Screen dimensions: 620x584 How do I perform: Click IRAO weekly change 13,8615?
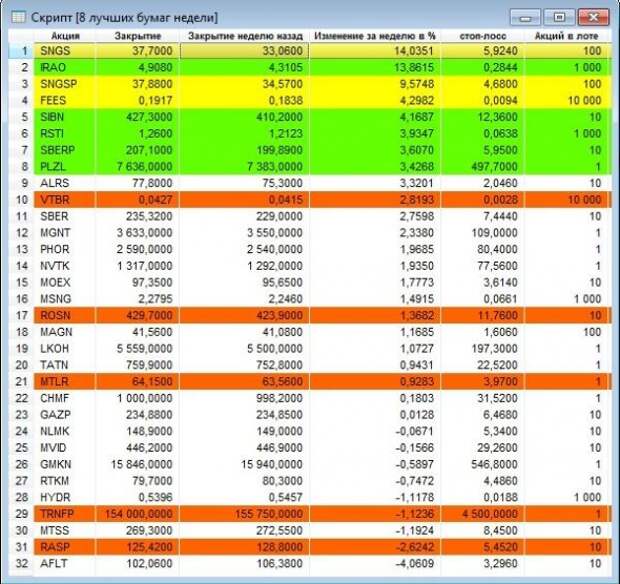414,68
